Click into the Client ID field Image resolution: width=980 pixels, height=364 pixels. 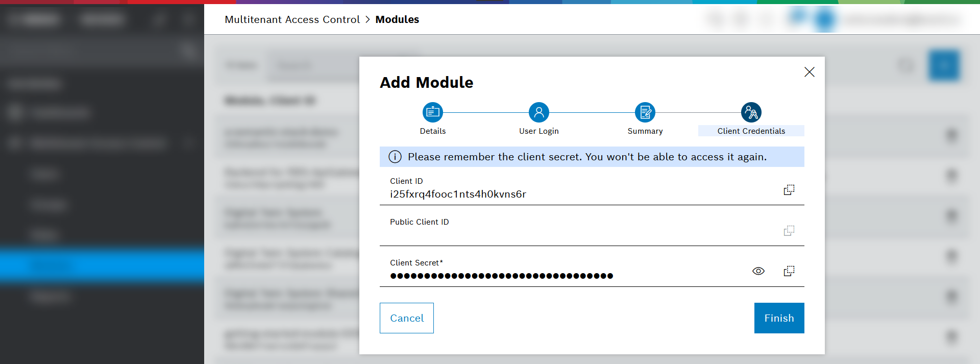pyautogui.click(x=561, y=195)
